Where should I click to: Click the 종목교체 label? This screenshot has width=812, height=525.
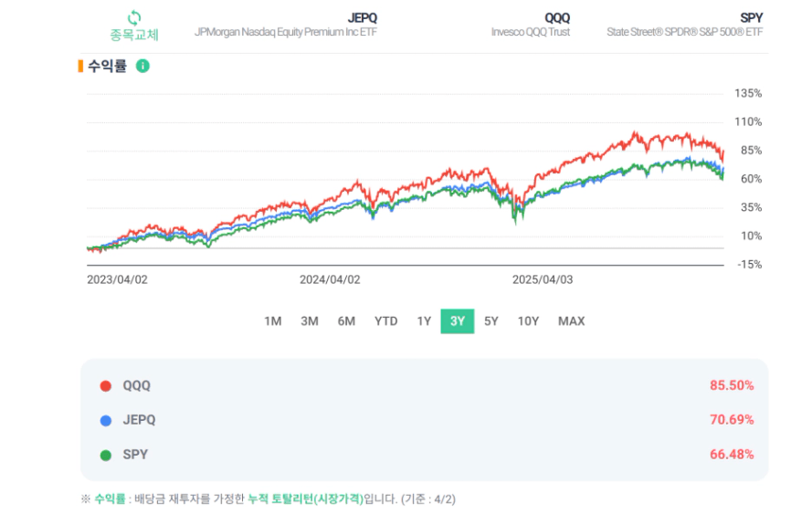(x=134, y=36)
